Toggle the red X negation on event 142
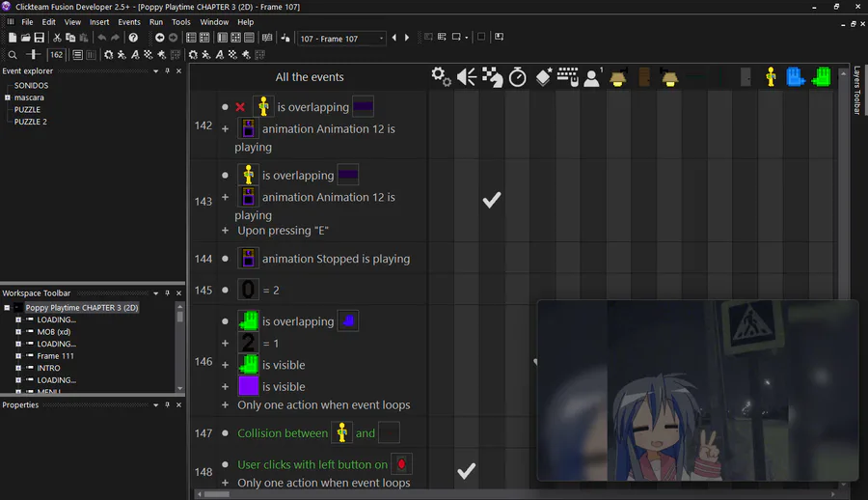Image resolution: width=868 pixels, height=500 pixels. pyautogui.click(x=240, y=107)
